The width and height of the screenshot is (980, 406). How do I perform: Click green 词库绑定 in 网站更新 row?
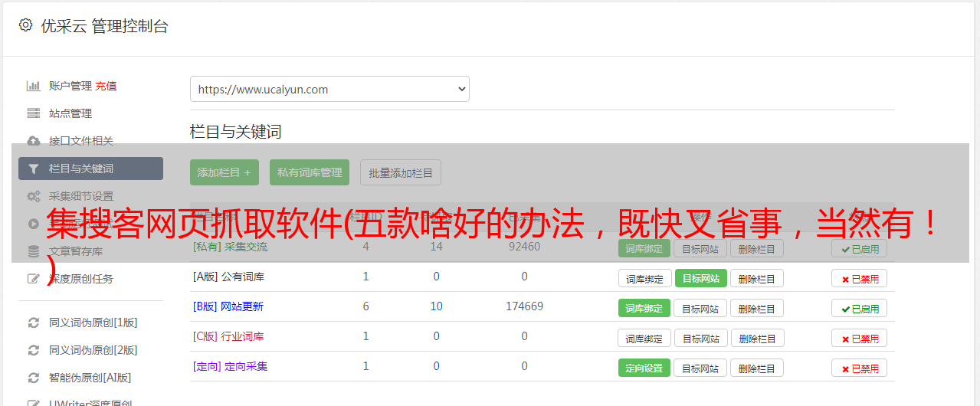[644, 308]
